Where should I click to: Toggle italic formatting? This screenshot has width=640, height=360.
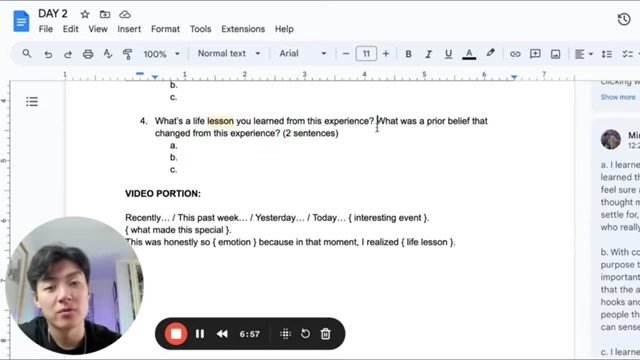click(428, 54)
